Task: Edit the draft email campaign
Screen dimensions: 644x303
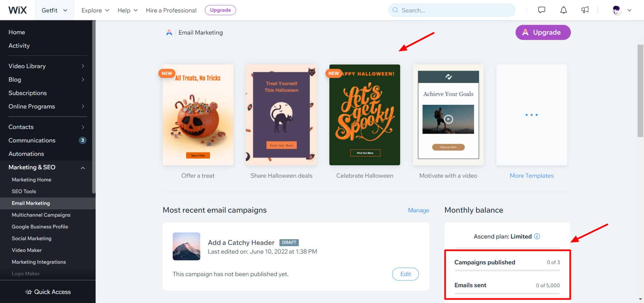Action: 405,274
